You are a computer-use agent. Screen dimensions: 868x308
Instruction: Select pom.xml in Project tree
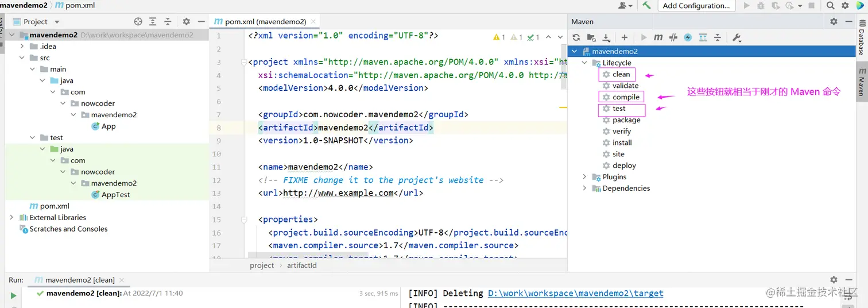(x=49, y=206)
